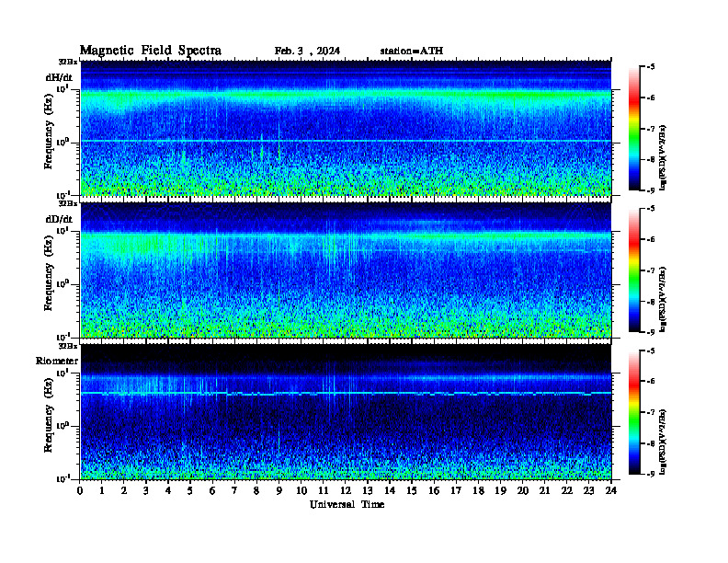Viewport: 728px width, 563px height.
Task: Click the log PSD label beside Riometer color bar
Action: click(663, 442)
